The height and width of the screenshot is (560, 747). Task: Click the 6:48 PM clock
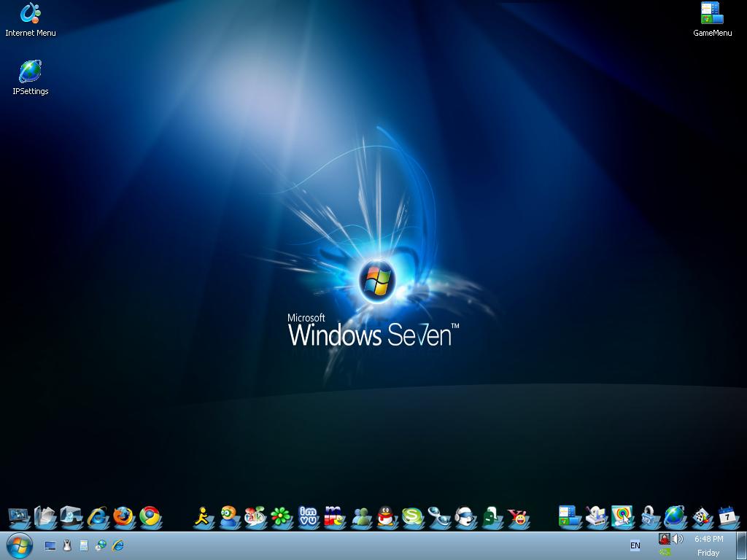point(708,539)
